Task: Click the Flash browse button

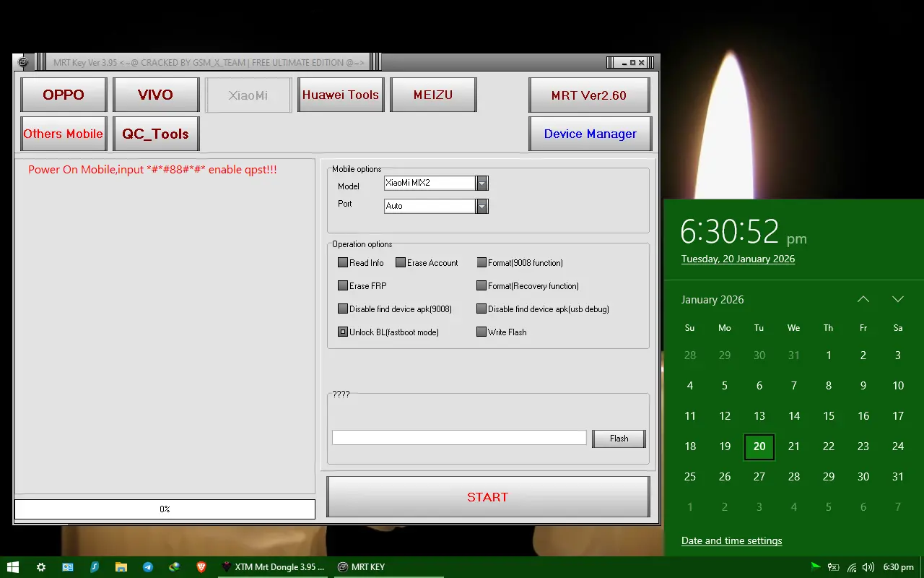Action: (619, 439)
